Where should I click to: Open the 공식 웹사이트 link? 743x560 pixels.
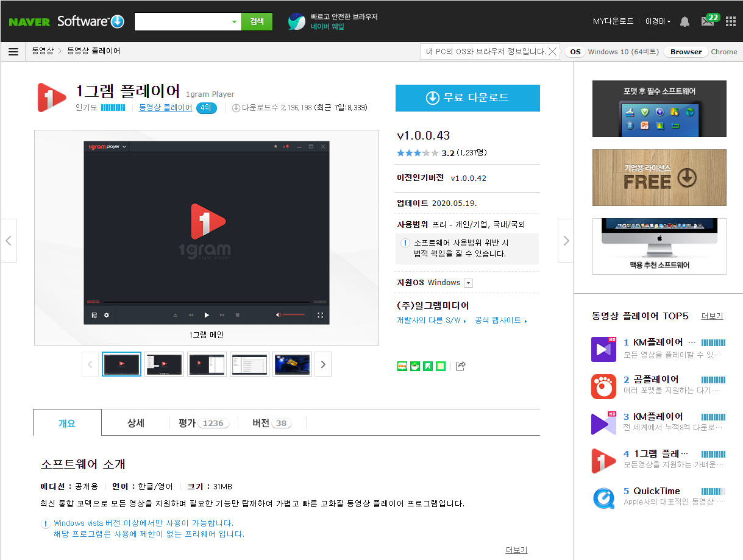[x=500, y=321]
